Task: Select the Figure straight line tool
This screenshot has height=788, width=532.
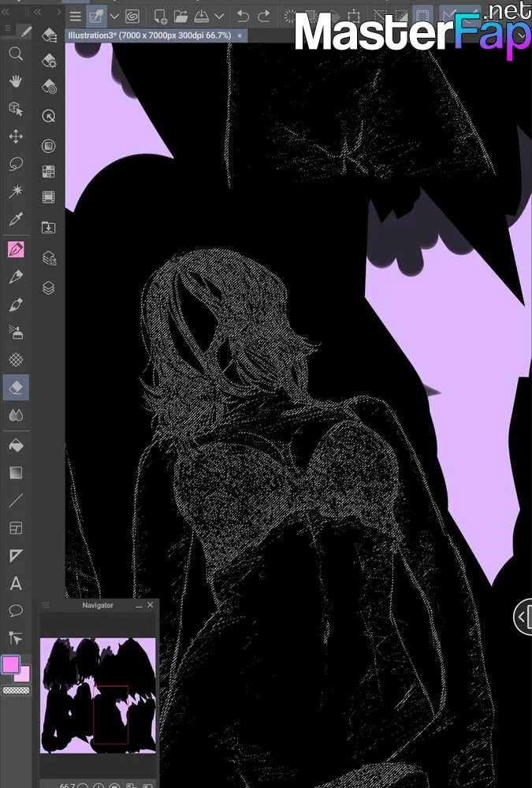Action: pyautogui.click(x=16, y=500)
